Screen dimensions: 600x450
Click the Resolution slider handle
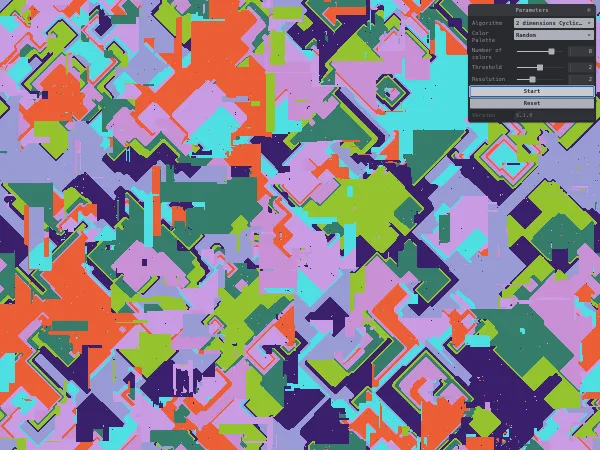pyautogui.click(x=532, y=79)
